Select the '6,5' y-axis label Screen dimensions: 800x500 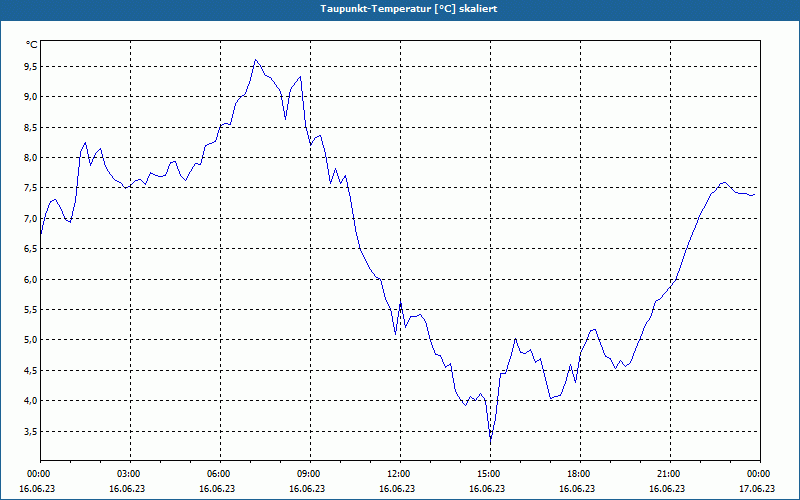(x=30, y=249)
